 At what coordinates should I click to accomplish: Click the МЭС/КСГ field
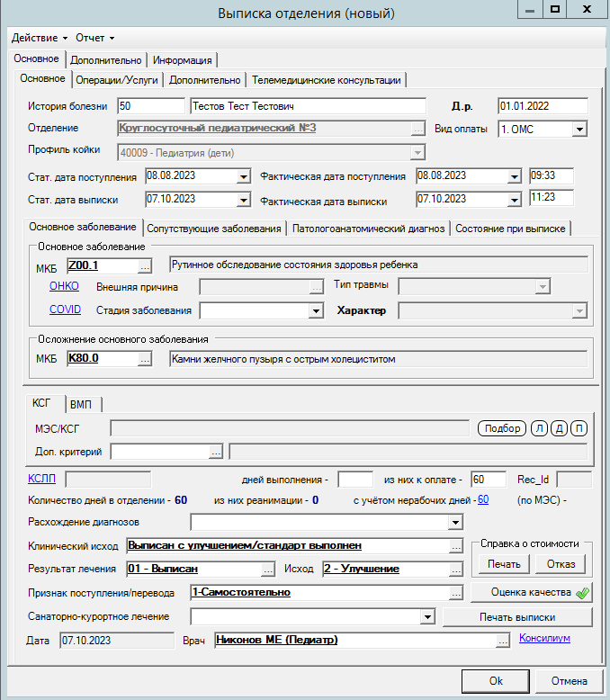pyautogui.click(x=290, y=428)
